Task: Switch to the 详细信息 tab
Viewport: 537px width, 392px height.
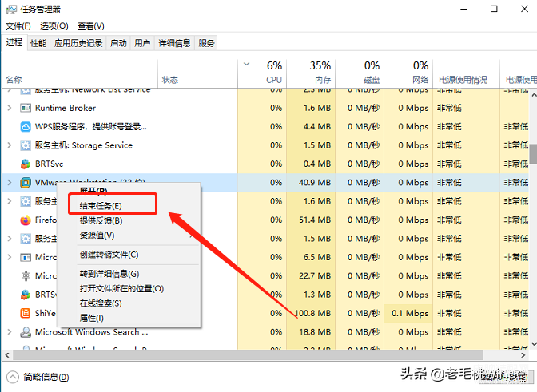Action: click(x=175, y=43)
